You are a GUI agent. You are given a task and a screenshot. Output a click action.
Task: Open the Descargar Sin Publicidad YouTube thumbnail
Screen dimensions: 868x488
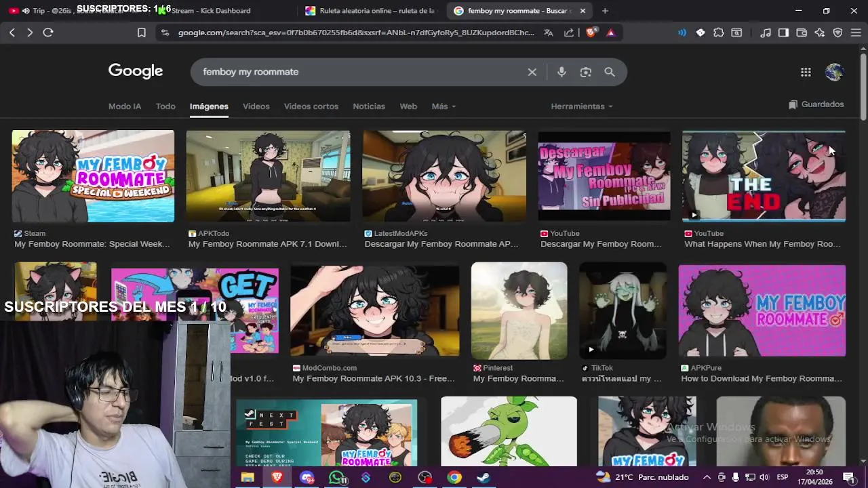604,176
